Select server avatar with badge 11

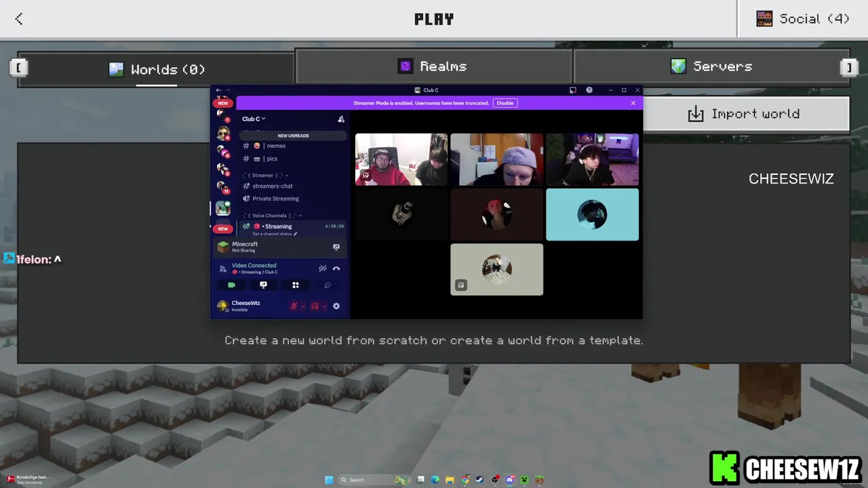tap(222, 187)
